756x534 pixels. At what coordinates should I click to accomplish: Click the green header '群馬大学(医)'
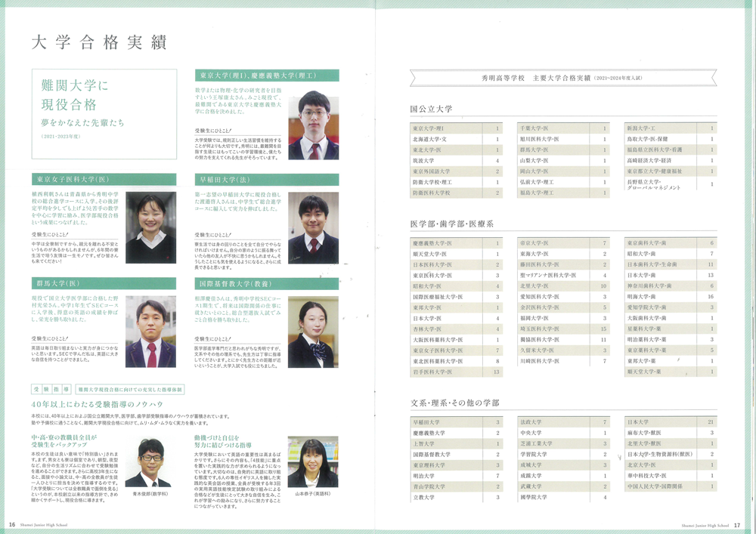point(104,283)
